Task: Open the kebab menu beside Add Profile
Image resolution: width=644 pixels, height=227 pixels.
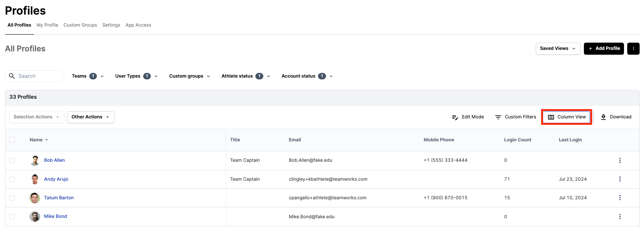Action: [633, 48]
